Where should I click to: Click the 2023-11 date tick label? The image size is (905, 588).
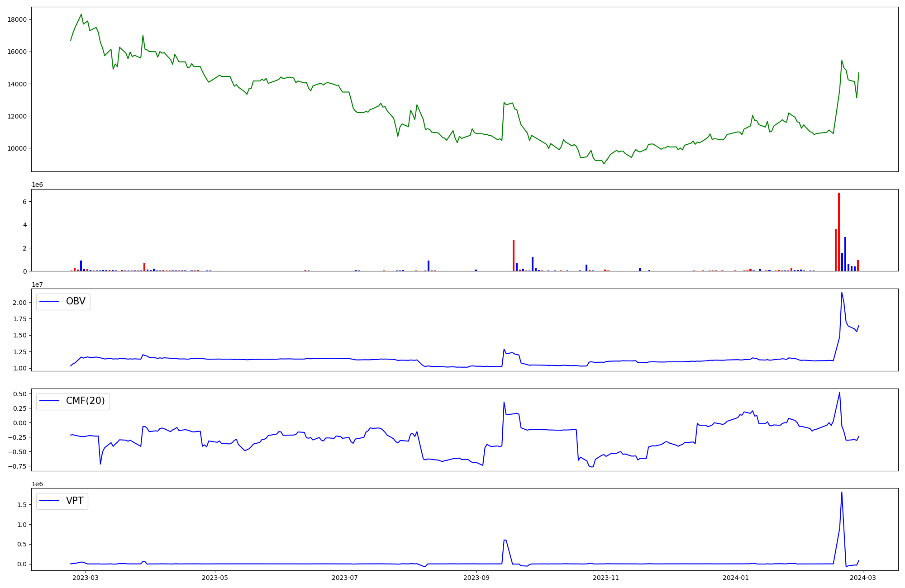(x=606, y=578)
